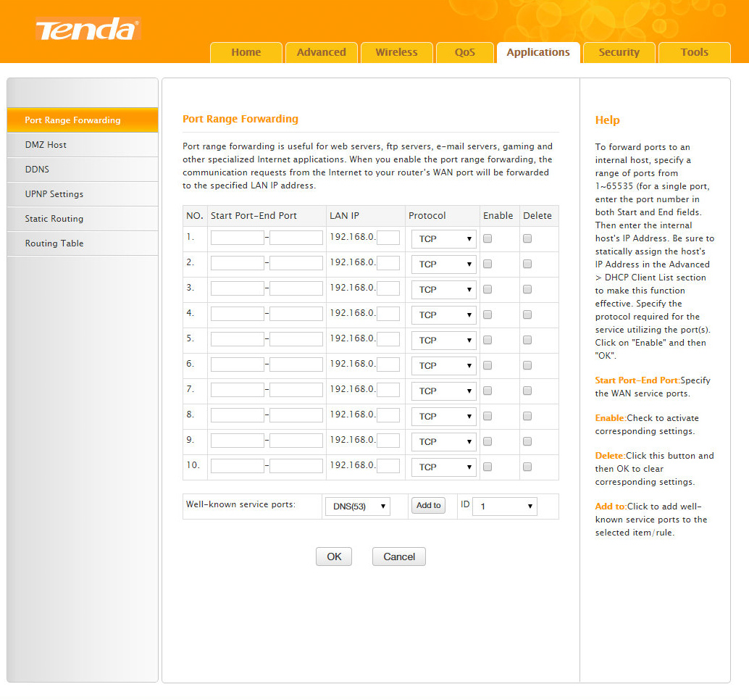Select Port Range Forwarding in sidebar
Viewport: 749px width, 700px height.
click(x=82, y=120)
